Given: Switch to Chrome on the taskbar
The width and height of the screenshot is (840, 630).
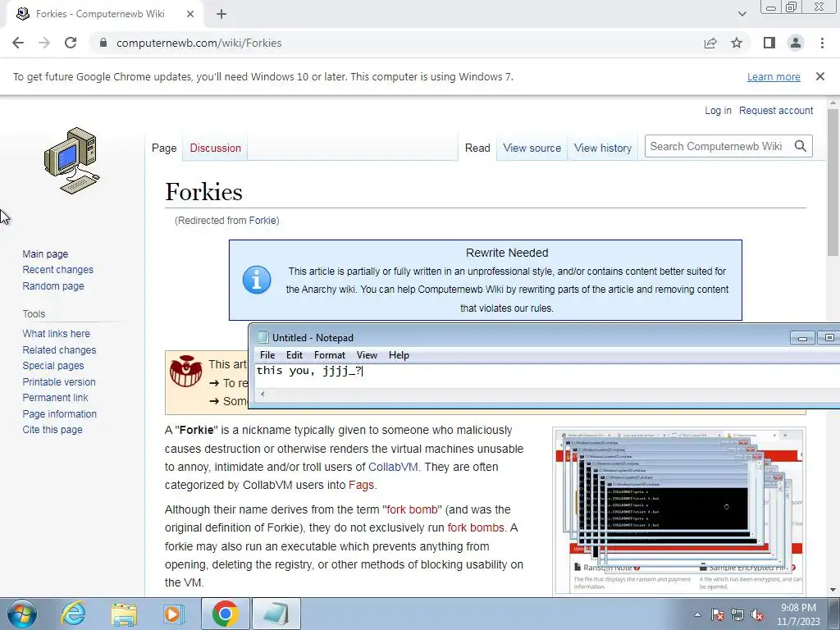Looking at the screenshot, I should point(225,614).
